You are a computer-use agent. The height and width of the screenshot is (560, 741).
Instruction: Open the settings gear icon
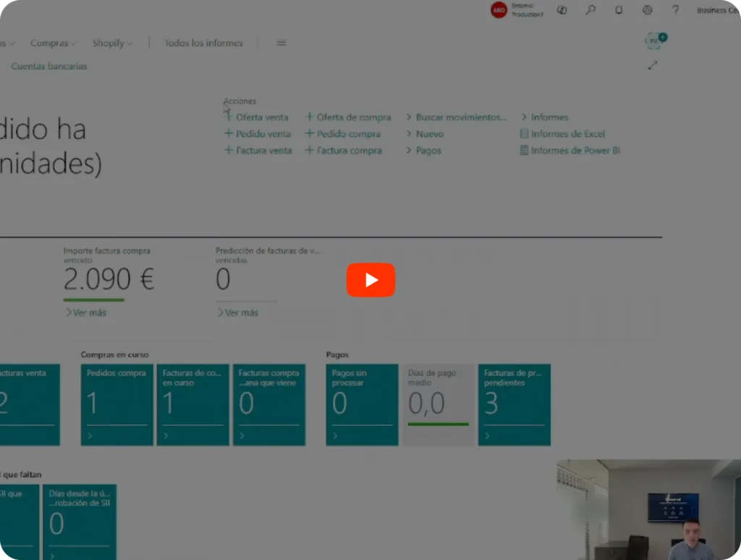(x=647, y=10)
